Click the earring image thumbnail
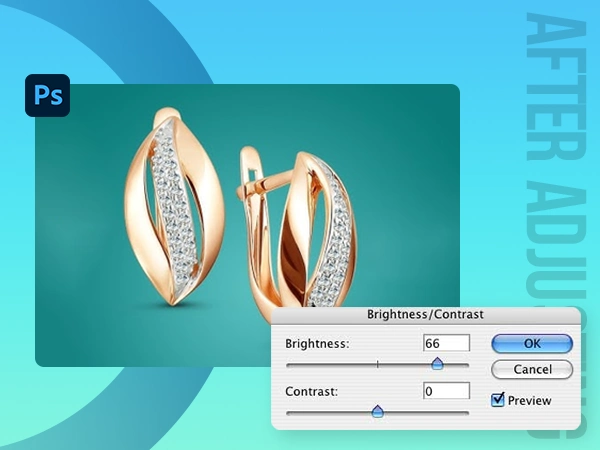This screenshot has height=450, width=600. pos(247,225)
